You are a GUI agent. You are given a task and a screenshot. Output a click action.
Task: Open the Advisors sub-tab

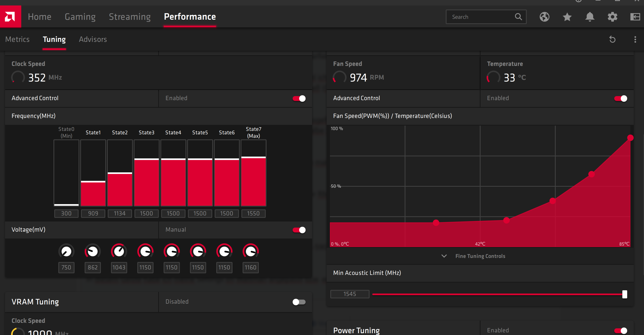click(x=93, y=39)
